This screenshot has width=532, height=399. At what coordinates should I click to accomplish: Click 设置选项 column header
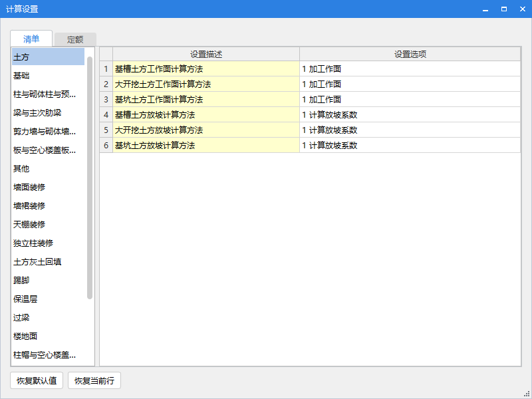tap(410, 55)
